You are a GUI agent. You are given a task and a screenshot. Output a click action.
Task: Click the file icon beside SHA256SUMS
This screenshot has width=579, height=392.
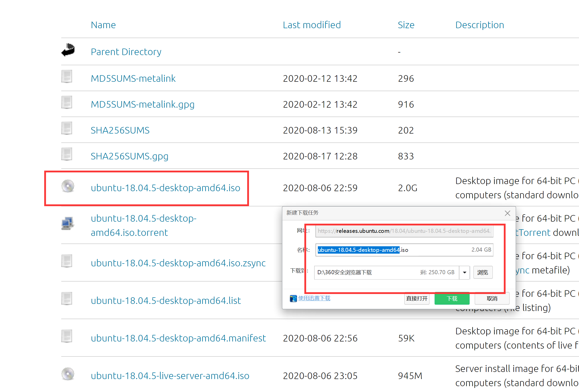point(67,128)
